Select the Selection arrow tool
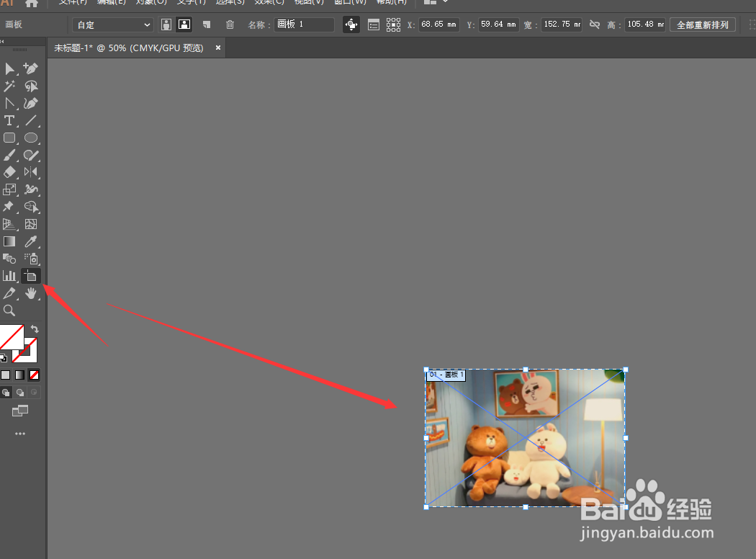This screenshot has width=756, height=559. (9, 68)
